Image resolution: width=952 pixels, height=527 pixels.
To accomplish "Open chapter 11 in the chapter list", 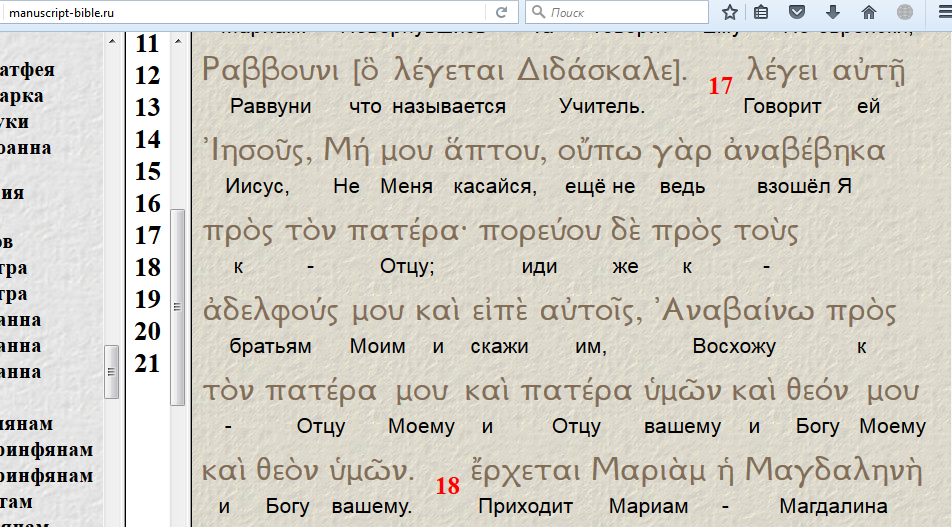I will (147, 44).
